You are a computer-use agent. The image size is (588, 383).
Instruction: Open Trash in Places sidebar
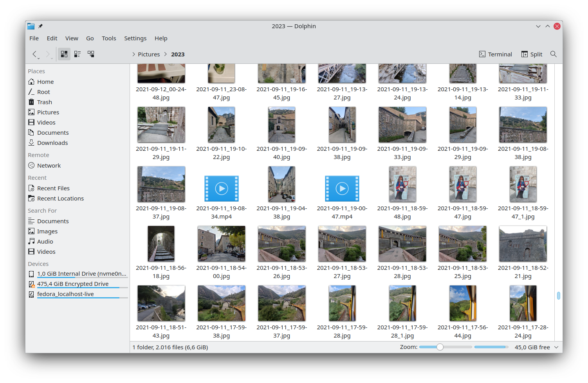44,102
